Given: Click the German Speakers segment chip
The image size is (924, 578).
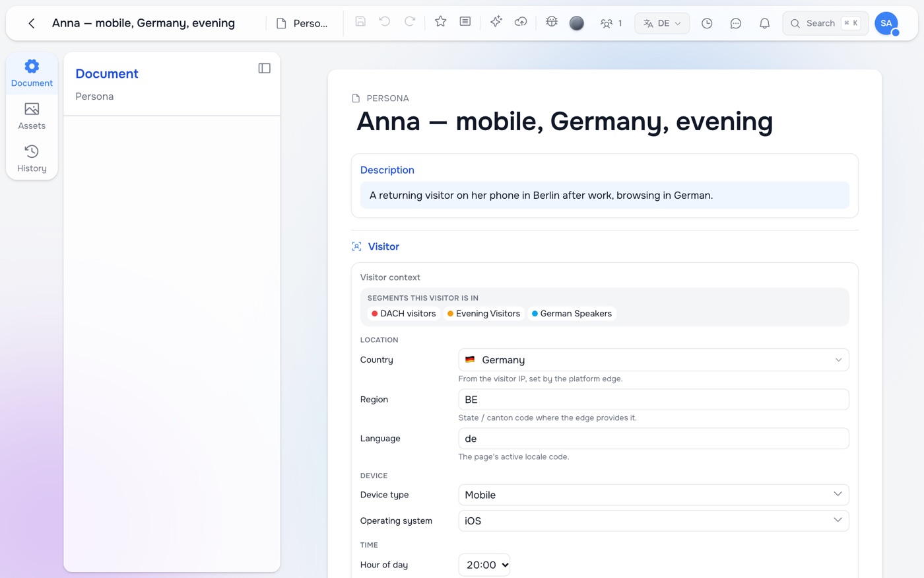Looking at the screenshot, I should pyautogui.click(x=572, y=314).
